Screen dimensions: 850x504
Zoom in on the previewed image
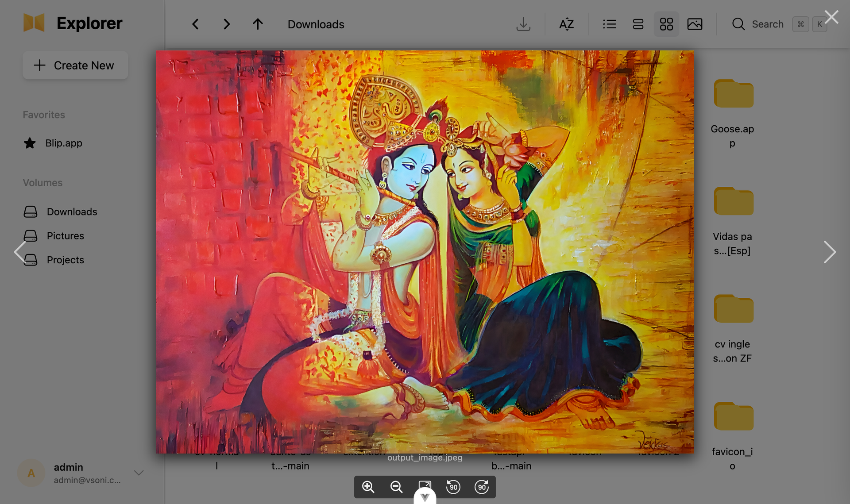(x=368, y=487)
